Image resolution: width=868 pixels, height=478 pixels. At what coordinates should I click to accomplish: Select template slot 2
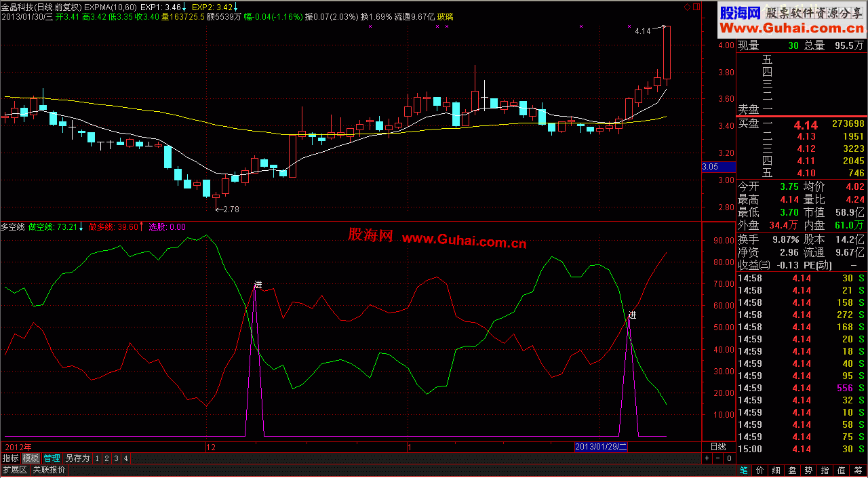tap(106, 458)
